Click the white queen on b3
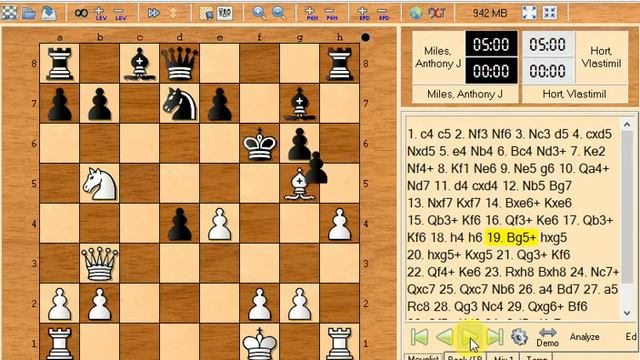The width and height of the screenshot is (640, 360). click(100, 264)
